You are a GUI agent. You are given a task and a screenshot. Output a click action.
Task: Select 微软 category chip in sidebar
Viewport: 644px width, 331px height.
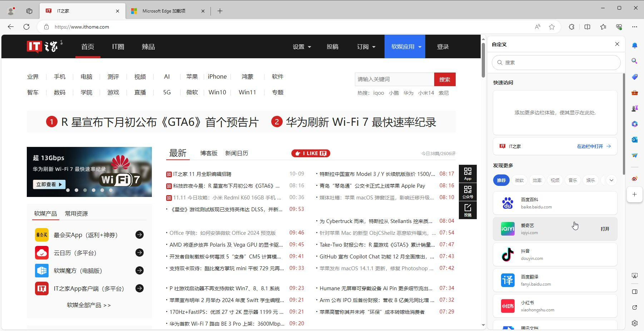(x=519, y=180)
